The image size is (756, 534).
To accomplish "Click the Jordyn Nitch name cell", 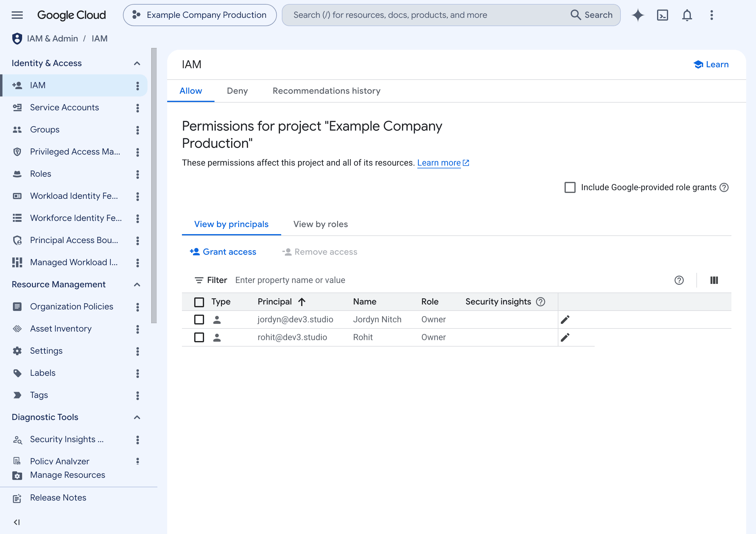I will tap(377, 319).
